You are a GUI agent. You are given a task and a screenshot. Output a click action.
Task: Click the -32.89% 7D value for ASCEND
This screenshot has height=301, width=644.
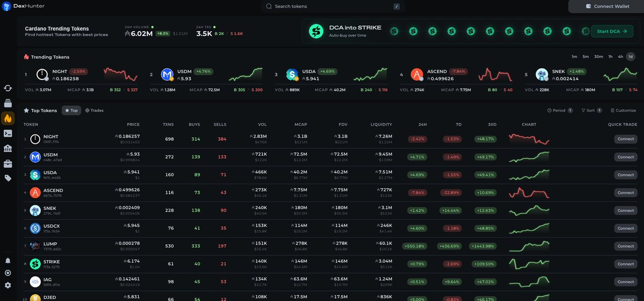451,192
